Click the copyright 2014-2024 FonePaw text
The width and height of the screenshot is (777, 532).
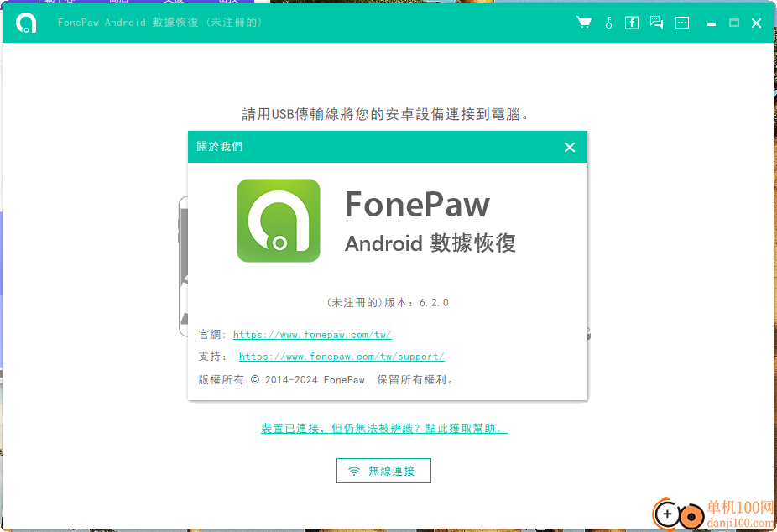pyautogui.click(x=326, y=380)
